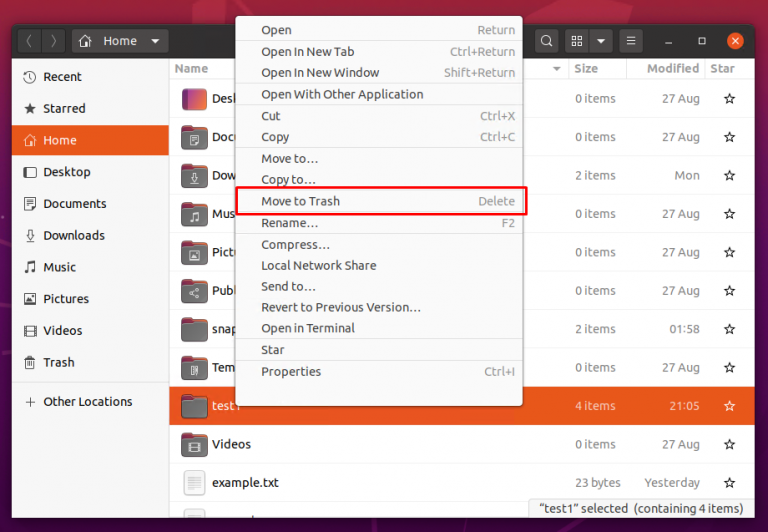
Task: Star the snap folder row (01:58)
Action: [x=729, y=329]
